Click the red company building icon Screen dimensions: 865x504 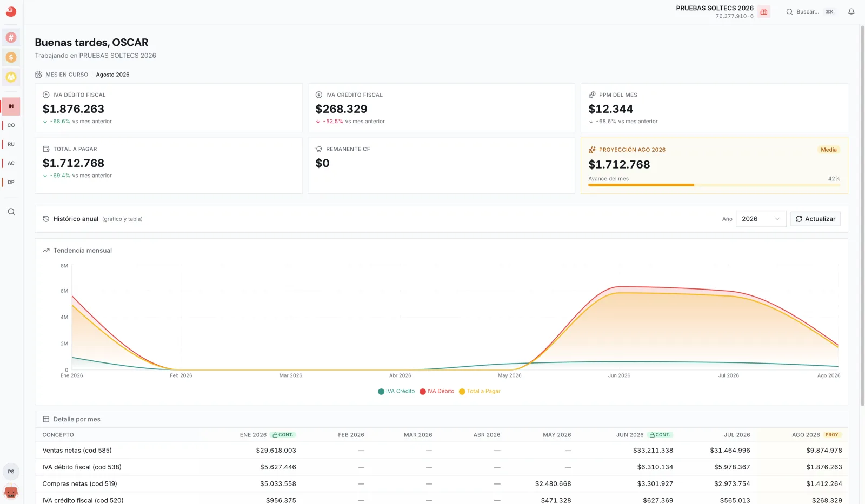764,12
